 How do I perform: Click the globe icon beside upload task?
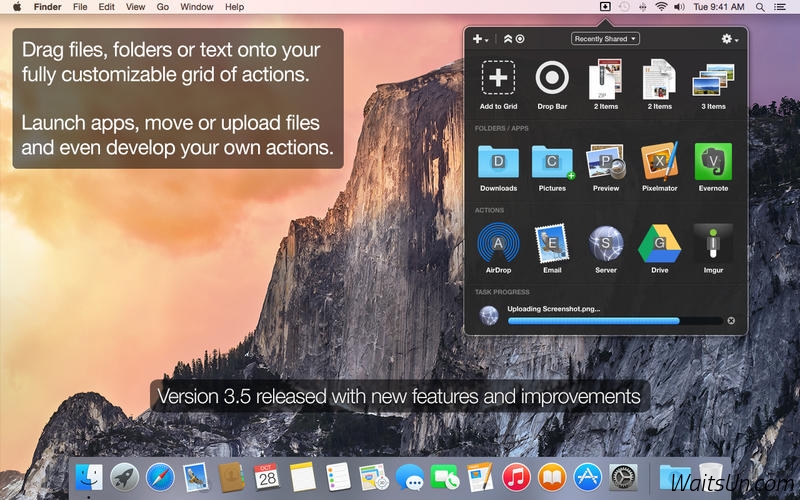[x=489, y=315]
